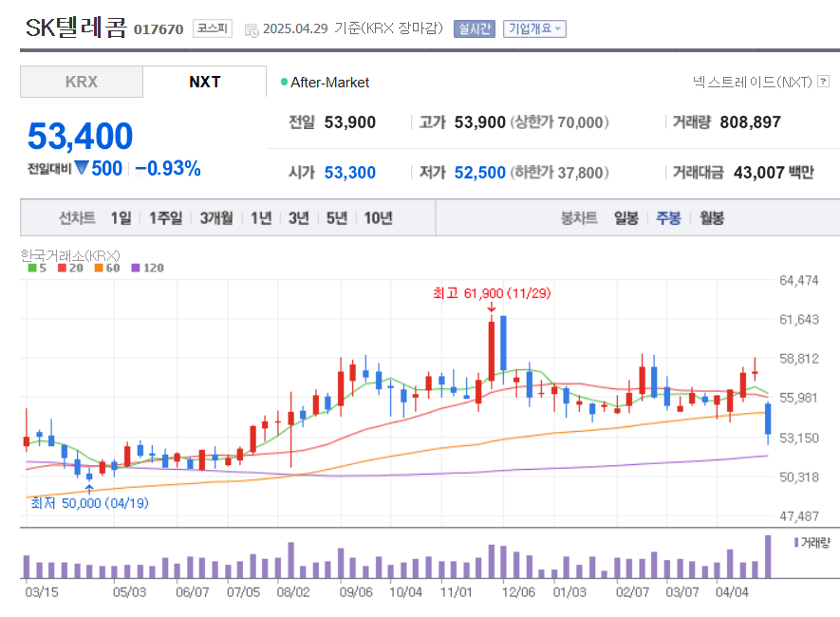
Task: Show the 1일 line chart
Action: pos(121,218)
